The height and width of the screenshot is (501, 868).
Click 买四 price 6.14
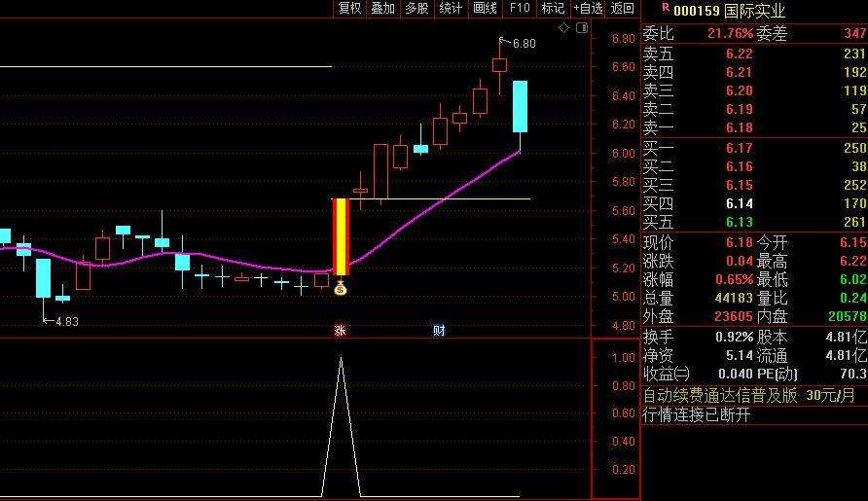[739, 203]
